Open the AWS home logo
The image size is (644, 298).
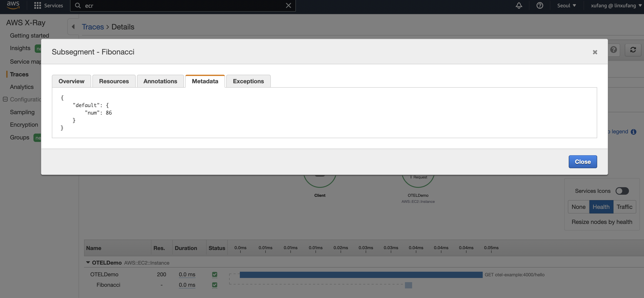(13, 5)
